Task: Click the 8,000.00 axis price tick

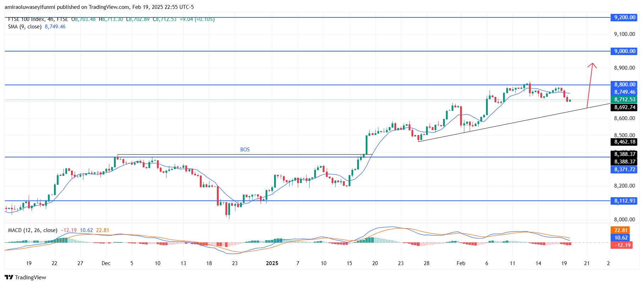Action: 624,220
